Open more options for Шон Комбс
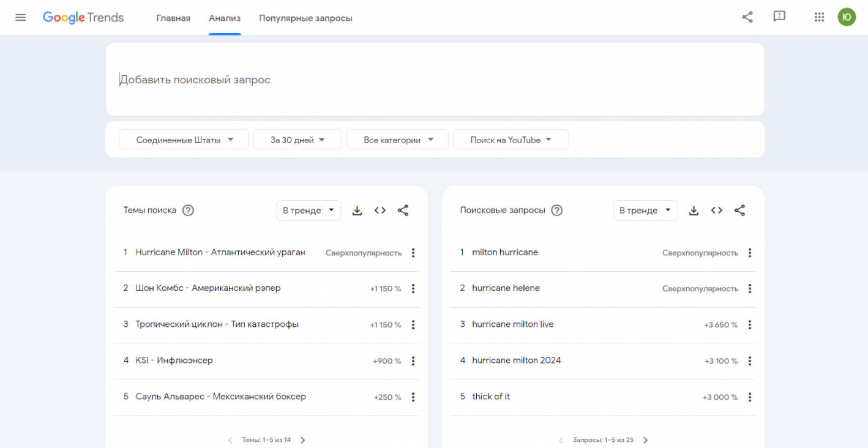Image resolution: width=868 pixels, height=448 pixels. [x=413, y=289]
